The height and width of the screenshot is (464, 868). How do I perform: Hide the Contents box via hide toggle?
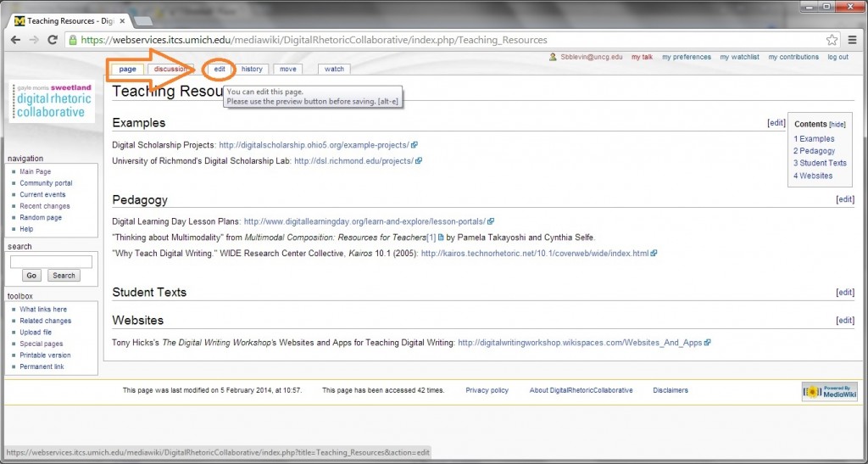[837, 125]
